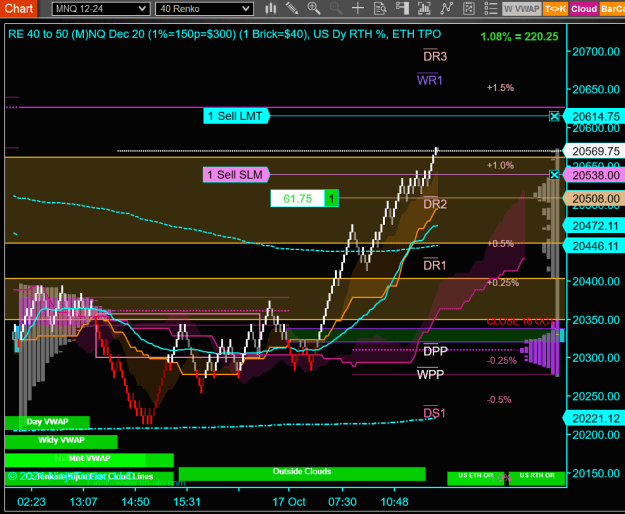Click the CLOSE 16 OCT red label
This screenshot has height=514, width=625.
(521, 321)
